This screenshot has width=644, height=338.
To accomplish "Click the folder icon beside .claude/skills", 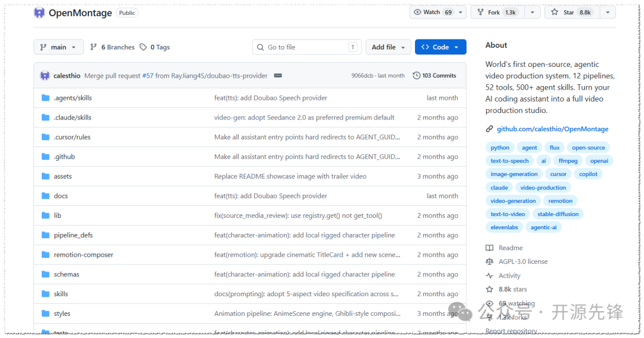I will [x=45, y=118].
